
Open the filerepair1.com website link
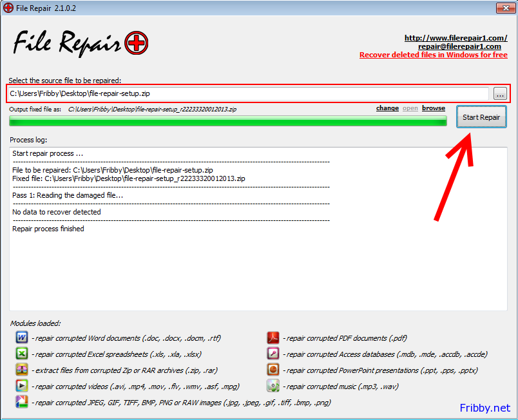click(x=456, y=38)
